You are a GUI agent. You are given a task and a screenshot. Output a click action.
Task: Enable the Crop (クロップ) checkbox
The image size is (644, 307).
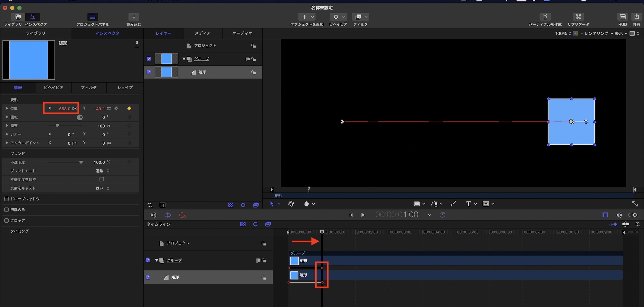(x=6, y=220)
